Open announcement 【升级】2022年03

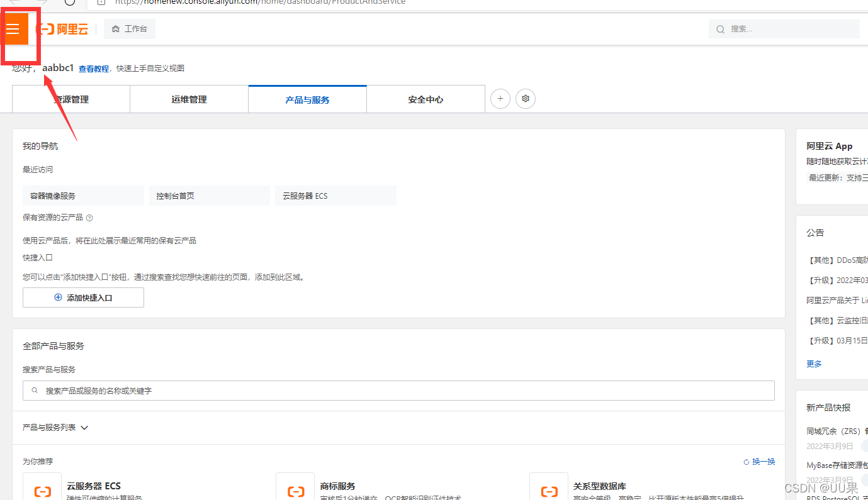coord(837,280)
